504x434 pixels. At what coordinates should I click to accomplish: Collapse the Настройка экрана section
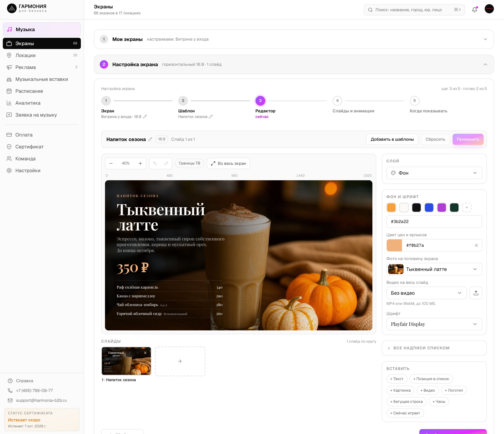(294, 64)
